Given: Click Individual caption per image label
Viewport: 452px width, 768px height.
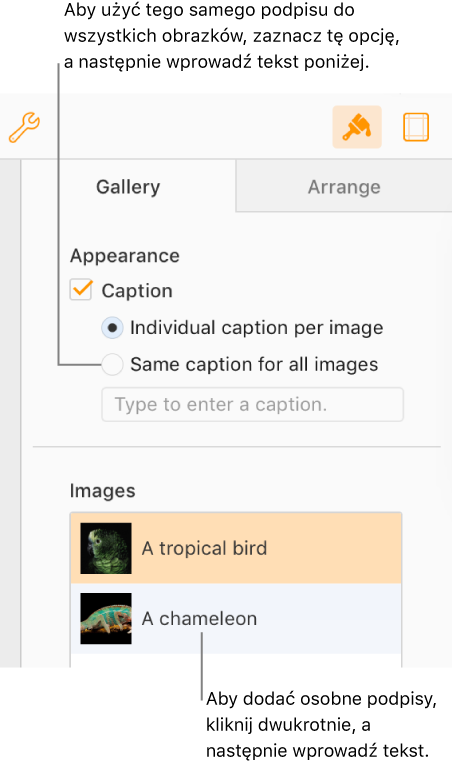Looking at the screenshot, I should click(x=257, y=328).
